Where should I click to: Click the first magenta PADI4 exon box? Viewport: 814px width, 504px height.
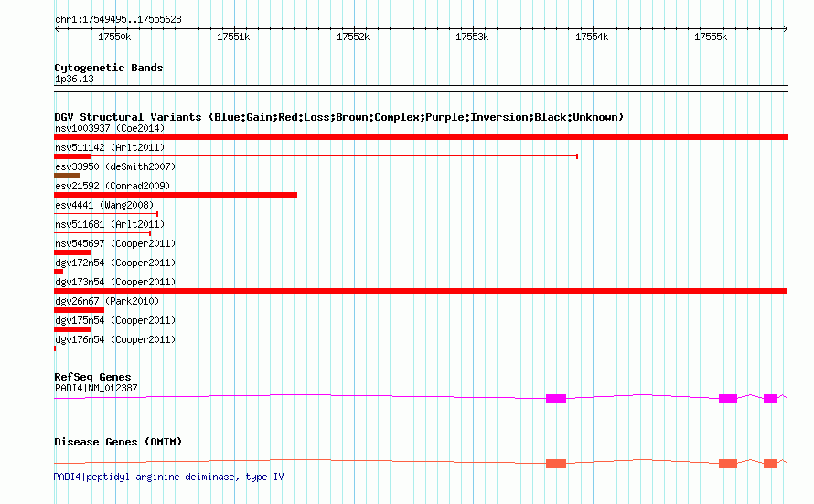(x=556, y=399)
